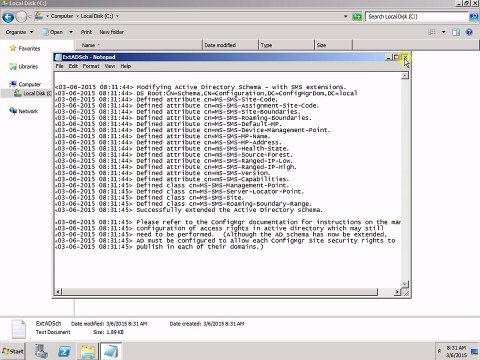Screen dimensions: 480x360
Task: Minimize the ExtADSch Notepad window
Action: (388, 57)
